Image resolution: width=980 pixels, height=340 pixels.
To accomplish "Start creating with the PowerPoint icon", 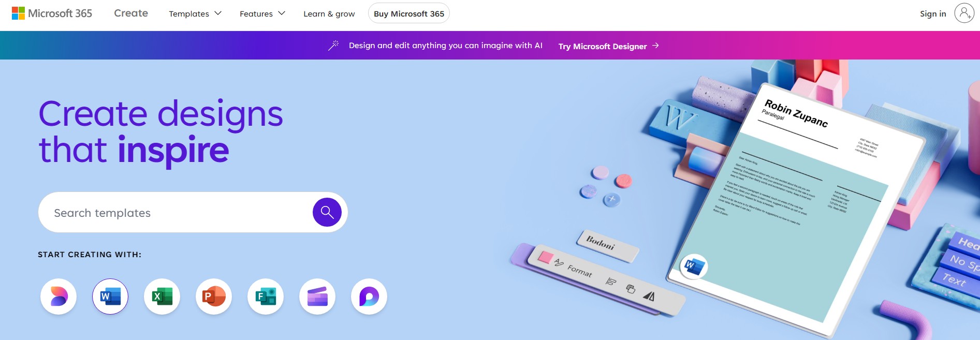I will point(214,297).
